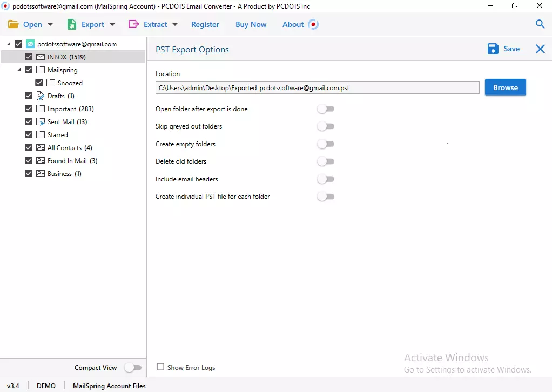
Task: Open the Buy Now menu item
Action: [251, 24]
